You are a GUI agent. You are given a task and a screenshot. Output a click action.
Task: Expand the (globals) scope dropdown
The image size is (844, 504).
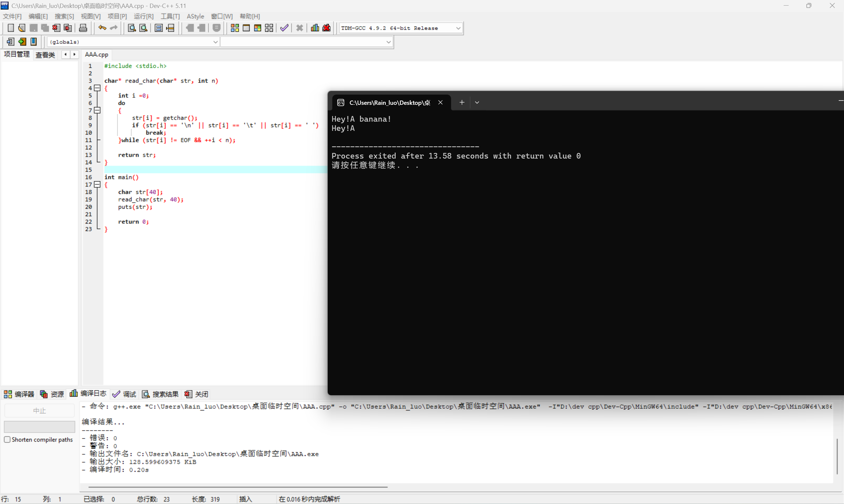coord(215,42)
